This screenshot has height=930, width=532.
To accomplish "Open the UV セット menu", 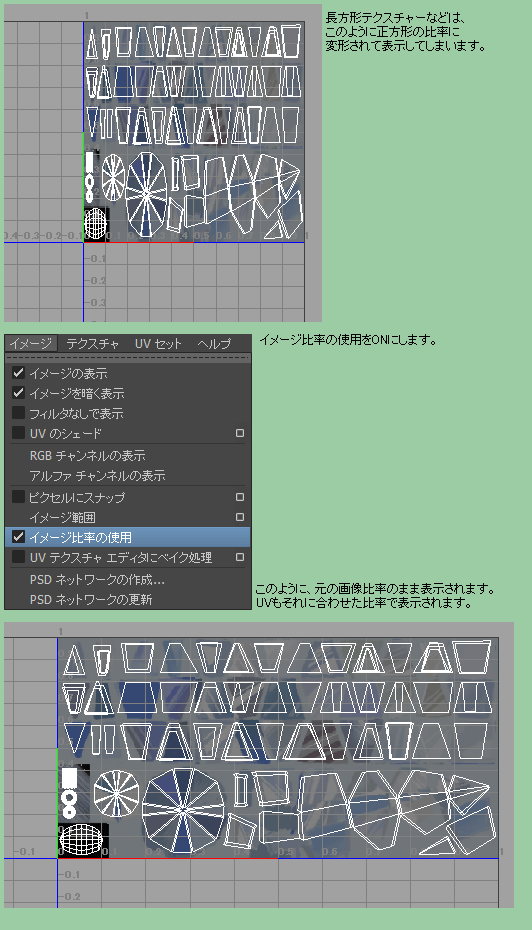I will click(158, 343).
